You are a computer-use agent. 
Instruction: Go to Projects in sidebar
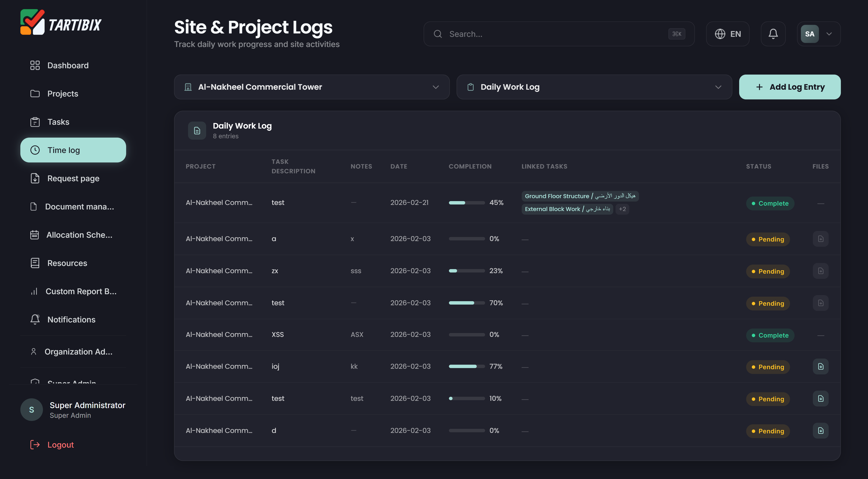click(73, 94)
